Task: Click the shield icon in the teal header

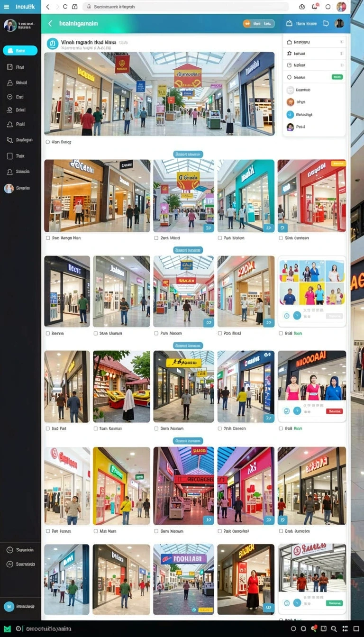Action: coord(326,23)
